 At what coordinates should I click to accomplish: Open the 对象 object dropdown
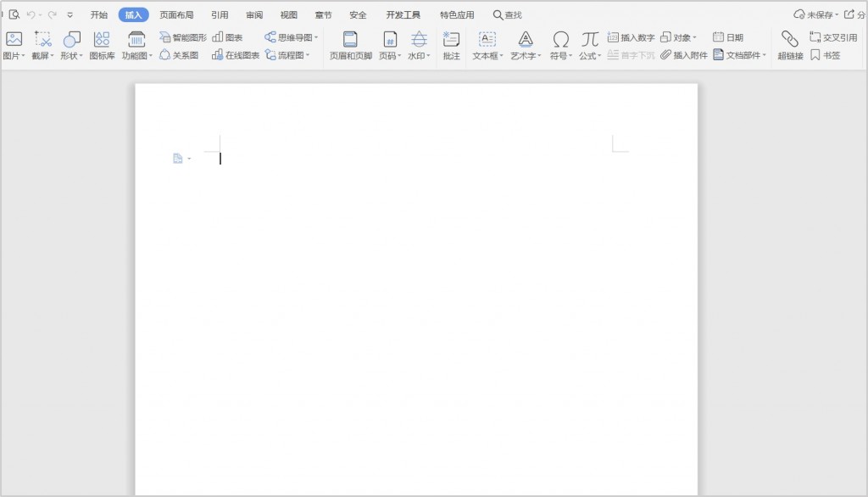click(x=679, y=37)
